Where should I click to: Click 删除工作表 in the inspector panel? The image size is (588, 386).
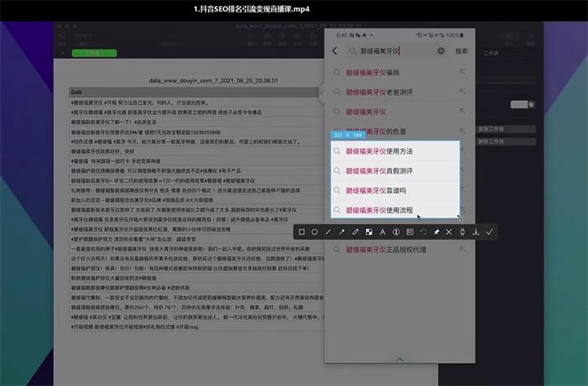pyautogui.click(x=506, y=142)
